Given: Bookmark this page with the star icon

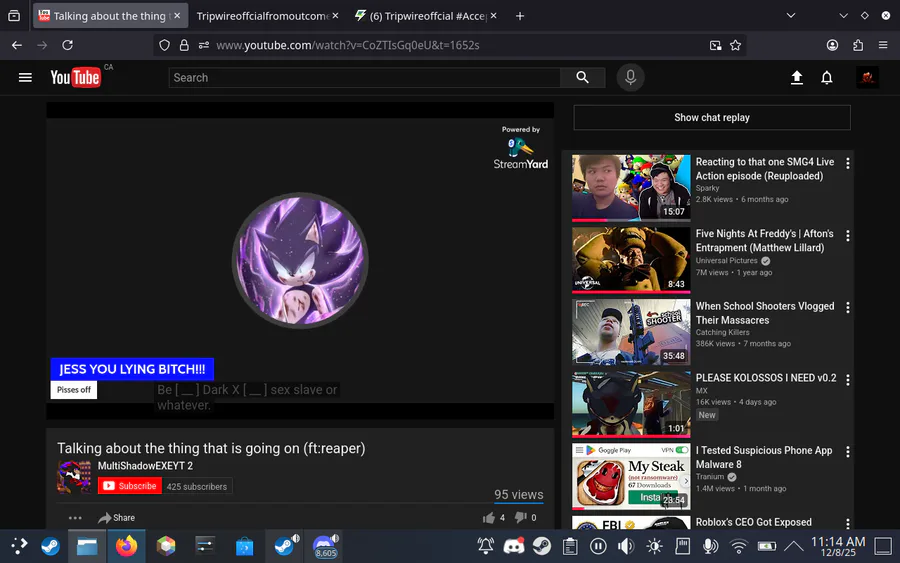Looking at the screenshot, I should click(x=735, y=45).
